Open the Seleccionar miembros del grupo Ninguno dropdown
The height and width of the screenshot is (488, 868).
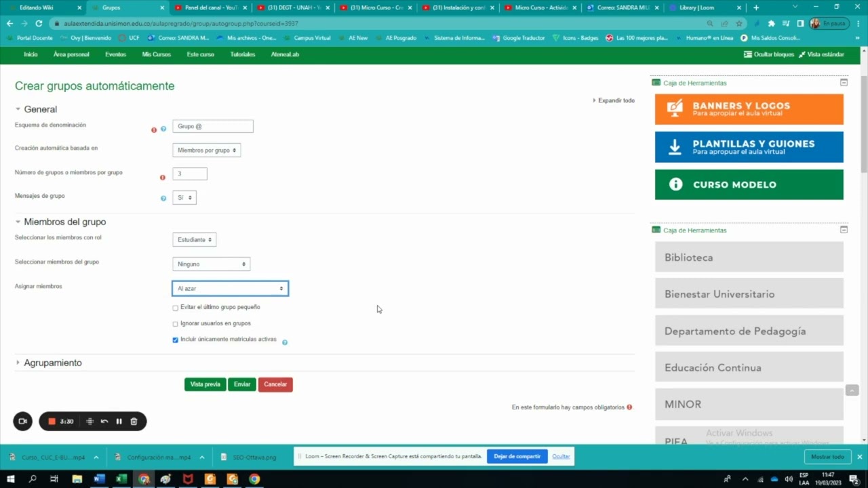point(212,264)
